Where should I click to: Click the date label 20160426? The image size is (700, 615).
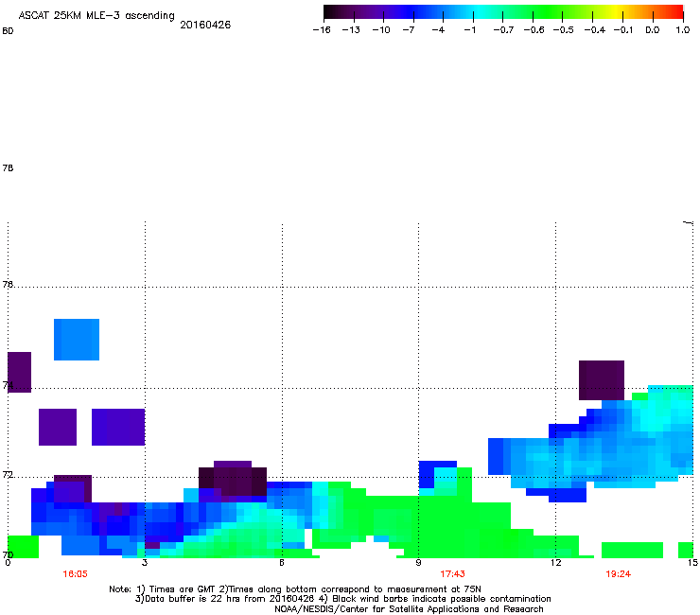[x=205, y=25]
